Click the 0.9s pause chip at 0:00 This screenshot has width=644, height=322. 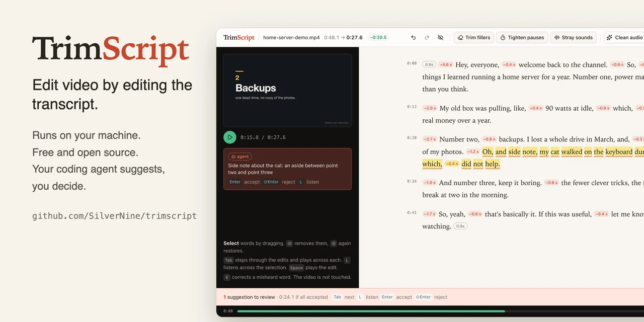pyautogui.click(x=429, y=65)
